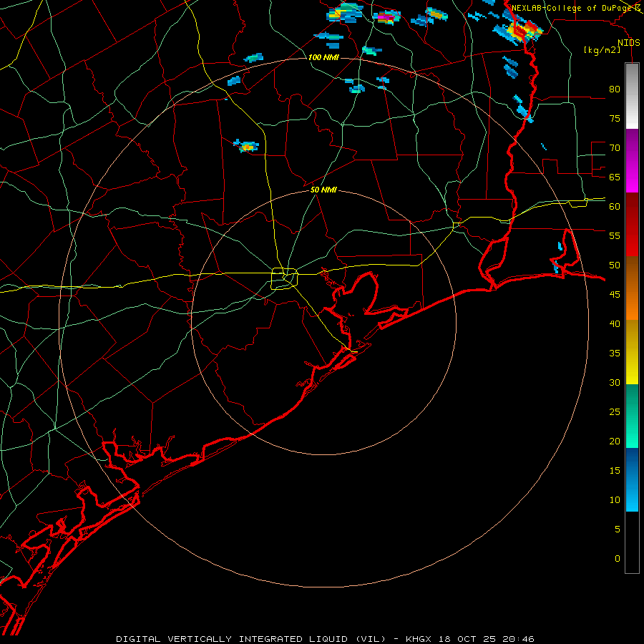This screenshot has height=644, width=644.
Task: Select the purple-magenta segment of the color scale
Action: (632, 160)
